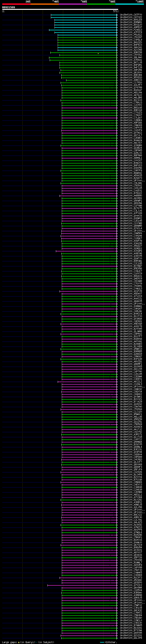Click the green alignment bar for UniRef100_Q8L9A0
146x644 pixels.
[x=83, y=58]
